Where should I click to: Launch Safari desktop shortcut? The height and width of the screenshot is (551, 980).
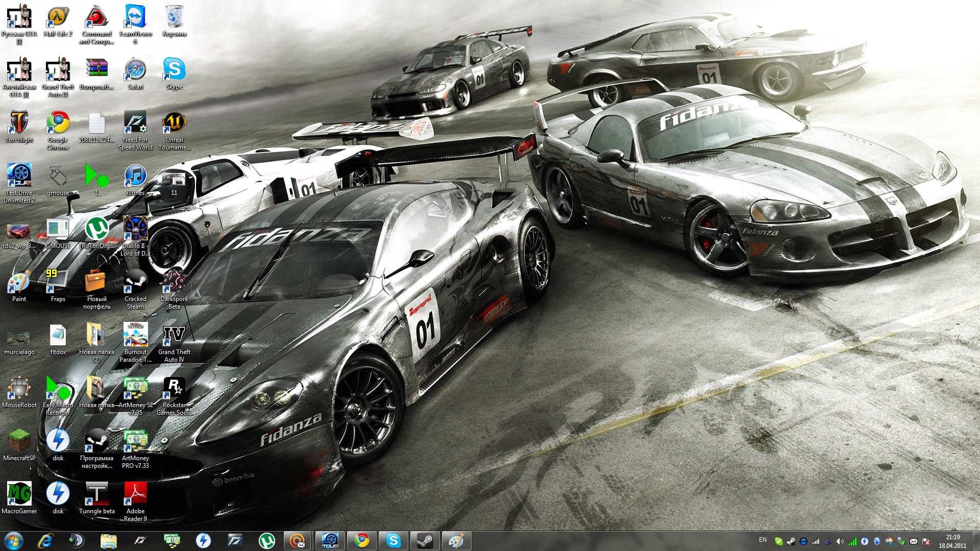pos(135,74)
